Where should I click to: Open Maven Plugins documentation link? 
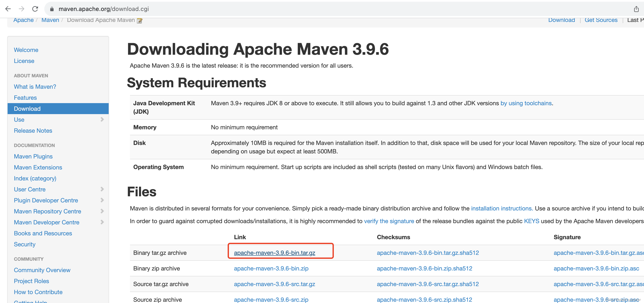click(33, 157)
